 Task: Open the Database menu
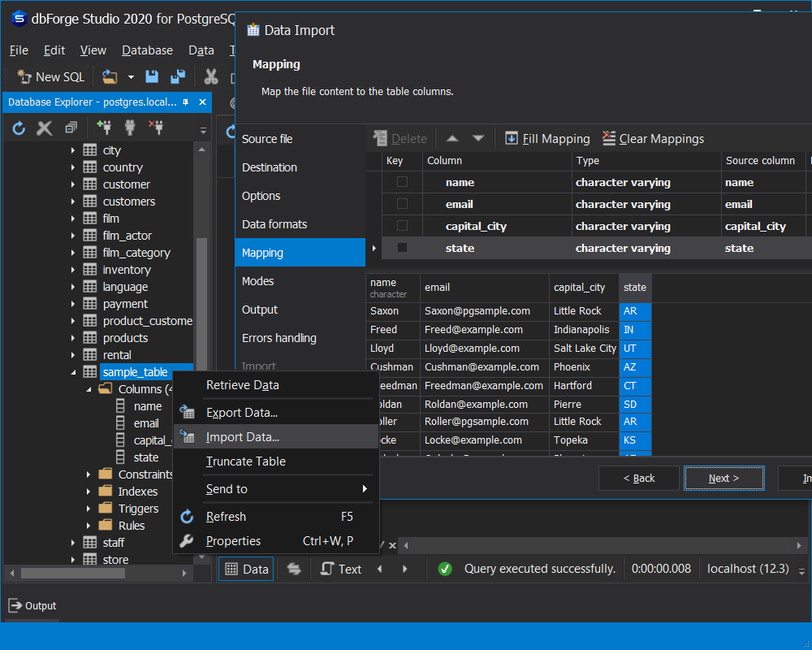(x=147, y=50)
